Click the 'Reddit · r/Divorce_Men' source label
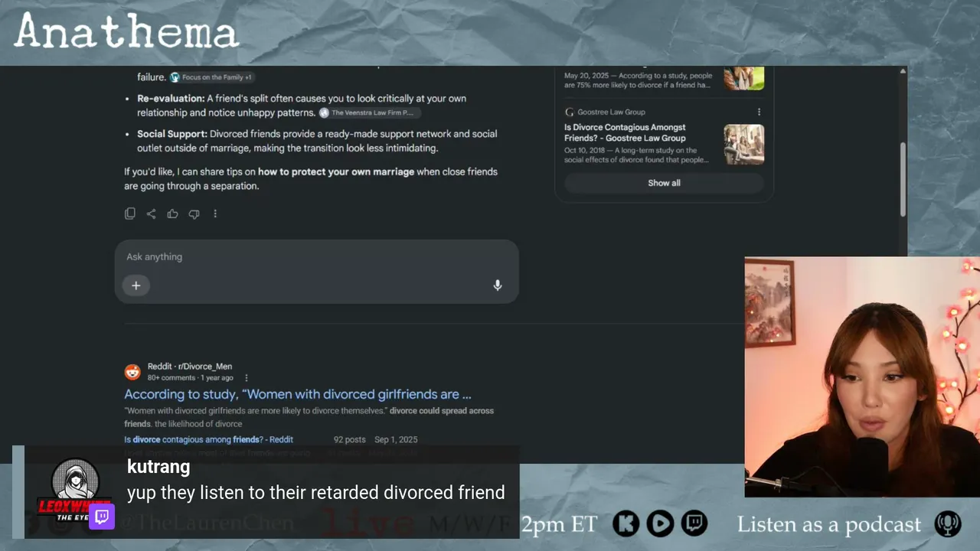980x551 pixels. click(x=190, y=367)
